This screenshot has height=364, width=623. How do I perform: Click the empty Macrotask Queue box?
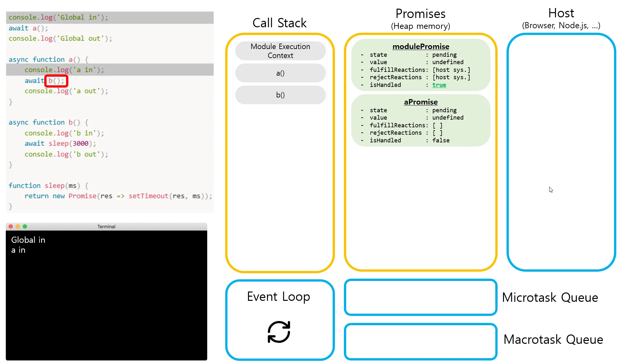(420, 342)
